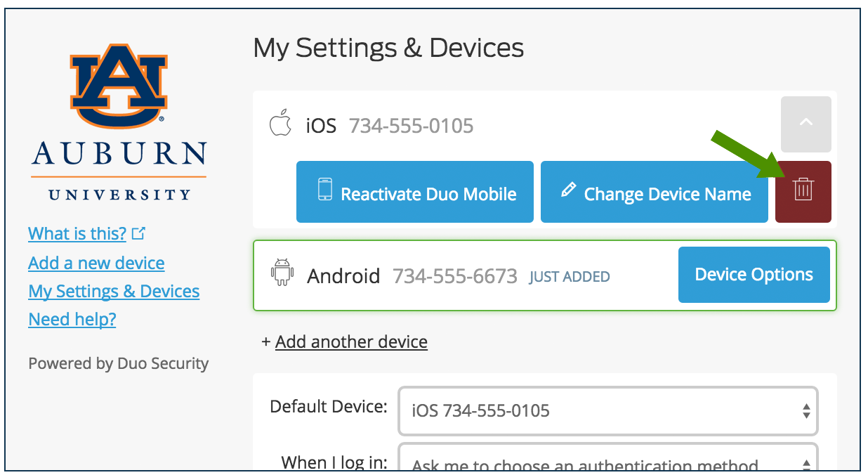Viewport: 868px width, 475px height.
Task: Open the Need help? link
Action: point(72,319)
